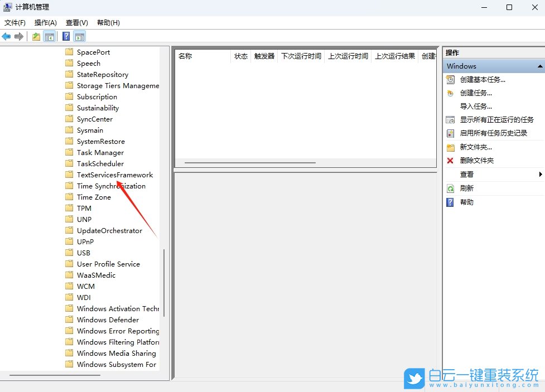Click the 新文件夹 folder icon

(x=450, y=147)
